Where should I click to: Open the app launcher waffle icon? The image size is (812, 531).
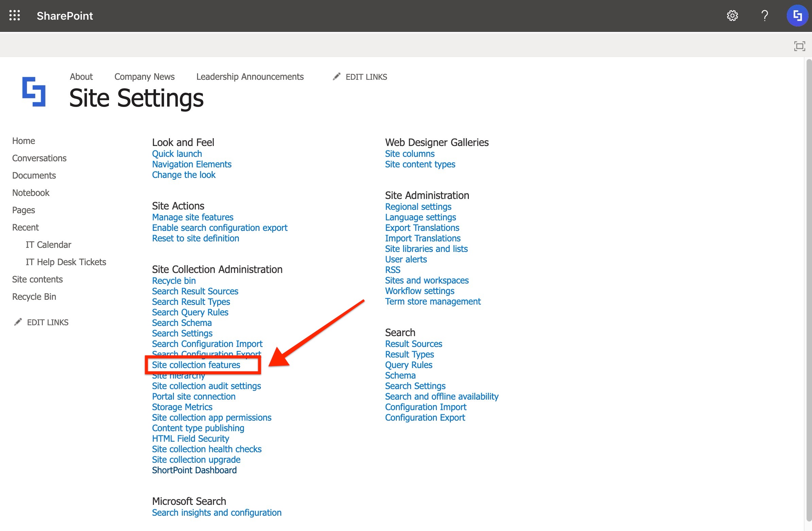tap(14, 16)
